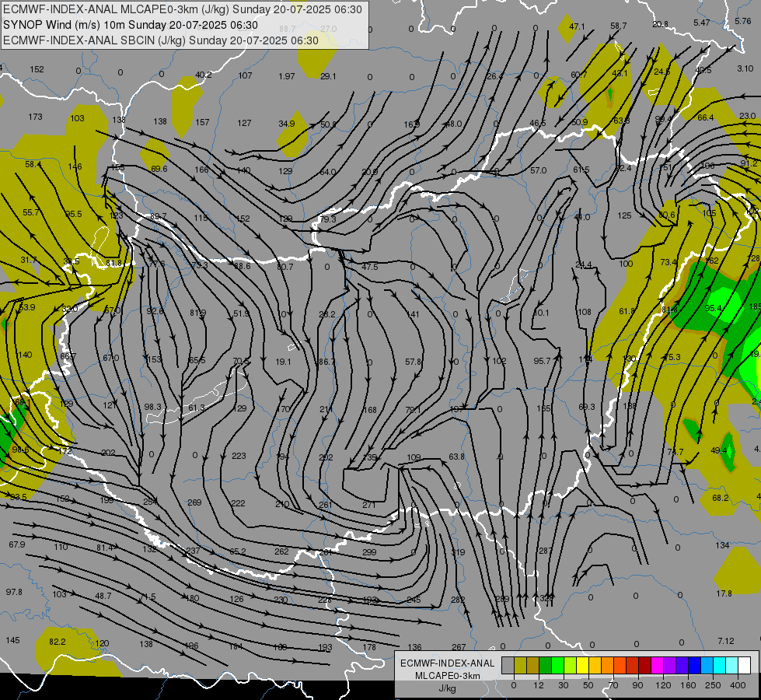Click the map value 66.4
The image size is (761, 700).
(x=706, y=117)
